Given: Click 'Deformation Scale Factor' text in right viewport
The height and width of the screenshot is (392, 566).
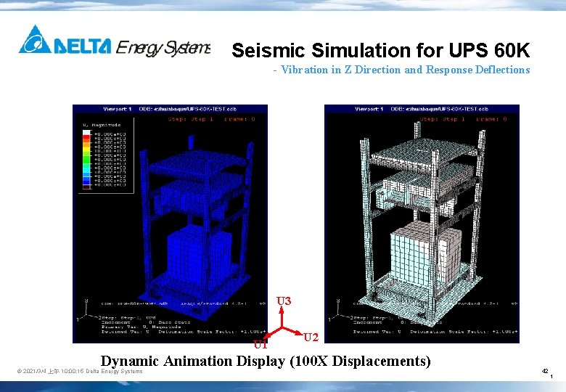Looking at the screenshot, I should [x=464, y=331].
